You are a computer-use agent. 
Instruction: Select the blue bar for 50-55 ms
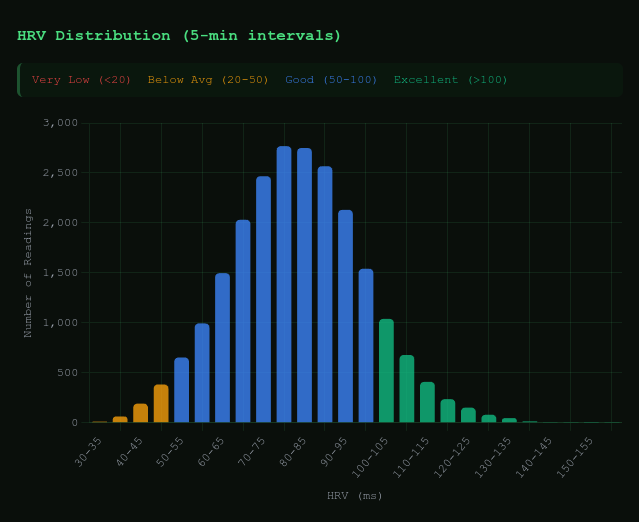[x=181, y=390]
